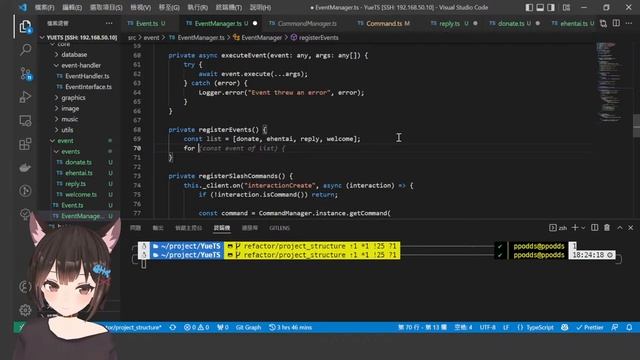Open the 終端機(T) Terminal menu

[229, 7]
